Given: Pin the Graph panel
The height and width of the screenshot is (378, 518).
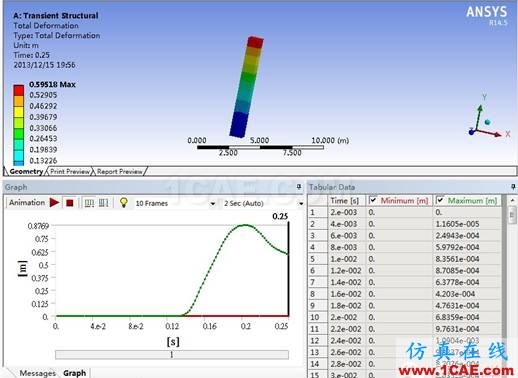Looking at the screenshot, I should click(299, 187).
